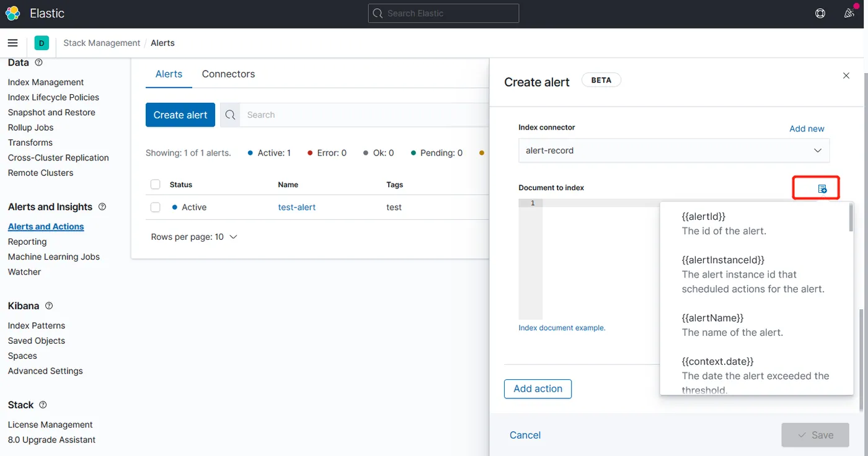868x456 pixels.
Task: Click the Data section help icon
Action: (x=39, y=63)
